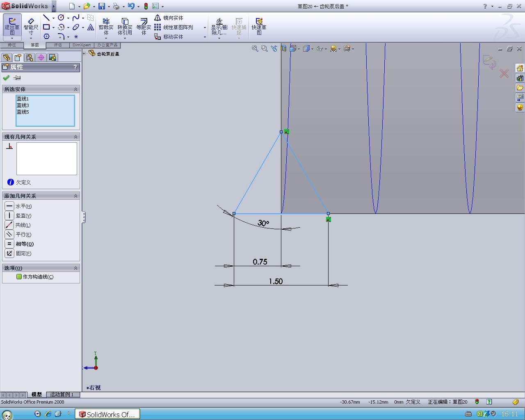Click the Save icon

[101, 6]
